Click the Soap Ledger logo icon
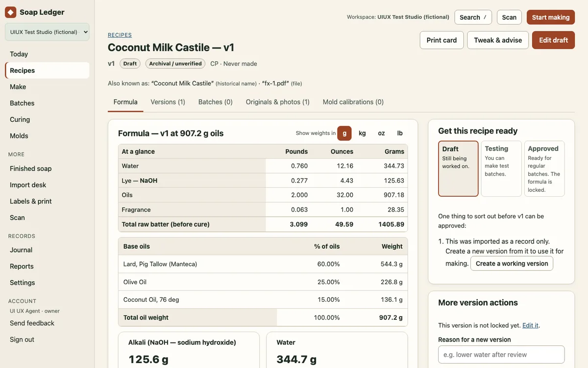Image resolution: width=588 pixels, height=368 pixels. pos(10,12)
